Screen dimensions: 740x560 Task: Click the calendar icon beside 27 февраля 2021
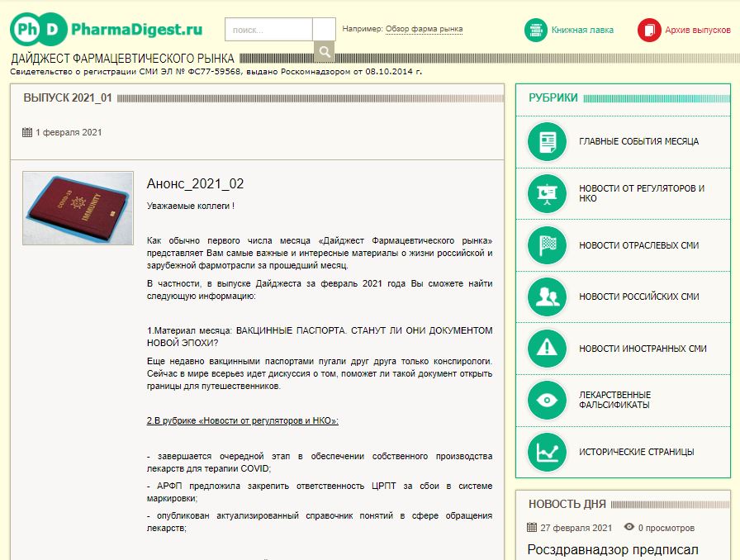532,528
